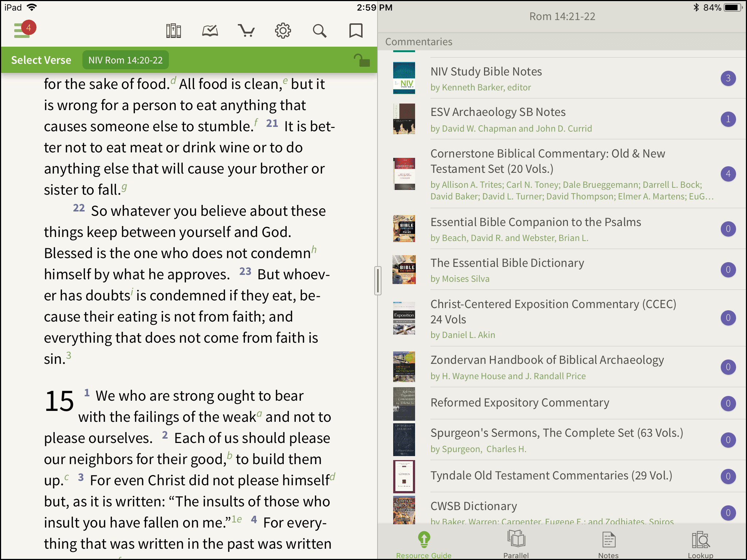Tap verse number 22
The image size is (747, 560).
click(x=79, y=208)
